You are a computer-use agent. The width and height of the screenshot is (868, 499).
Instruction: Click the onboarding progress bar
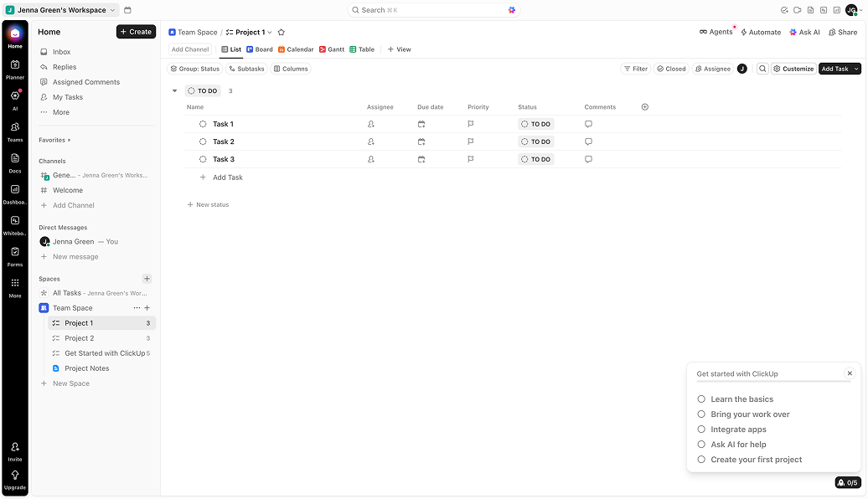[773, 381]
